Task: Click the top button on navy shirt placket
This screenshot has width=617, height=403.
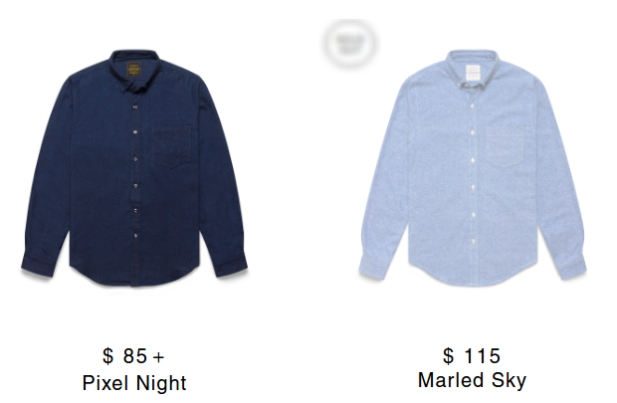Action: click(x=135, y=106)
